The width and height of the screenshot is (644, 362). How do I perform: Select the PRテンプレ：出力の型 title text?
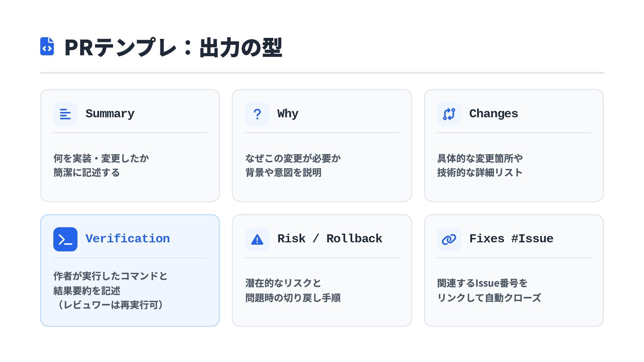click(x=173, y=47)
